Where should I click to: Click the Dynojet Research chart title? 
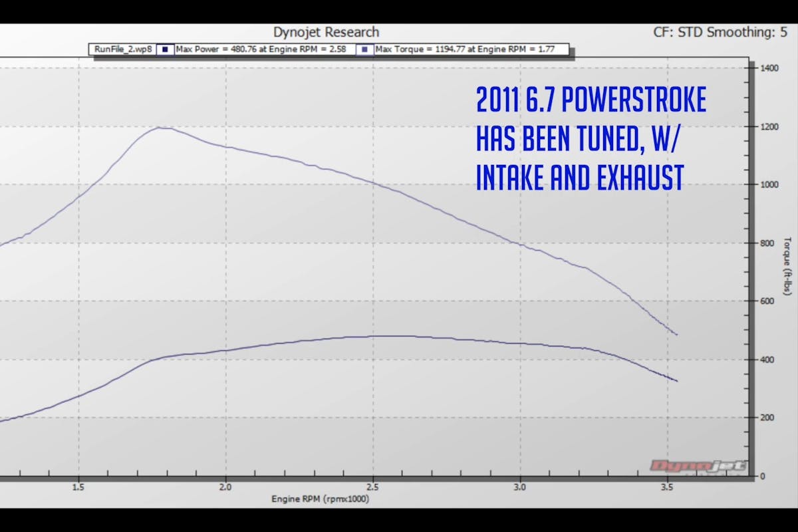326,32
